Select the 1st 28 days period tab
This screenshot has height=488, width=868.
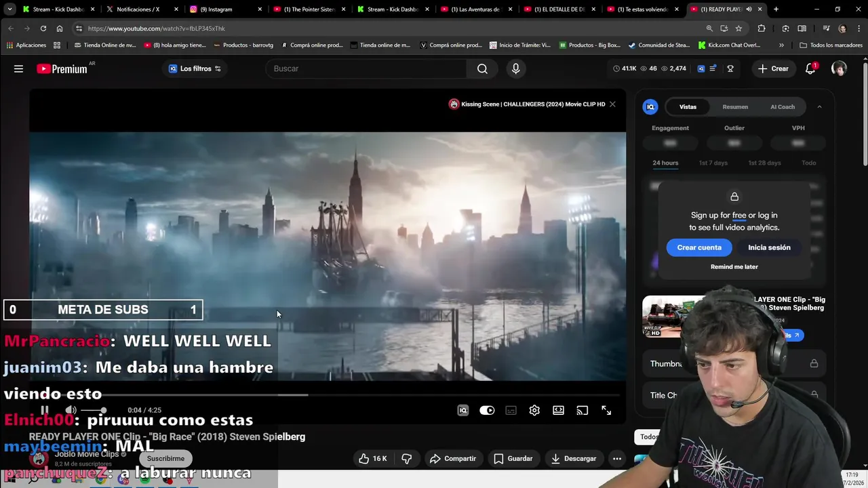click(x=764, y=163)
